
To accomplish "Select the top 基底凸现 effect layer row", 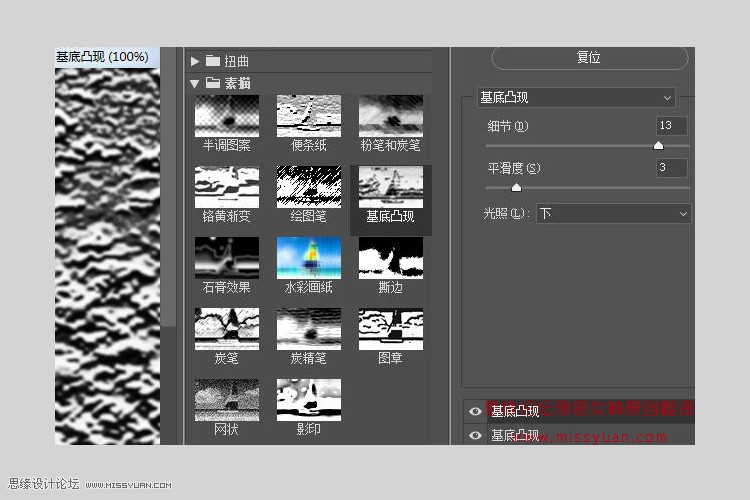I will point(579,411).
